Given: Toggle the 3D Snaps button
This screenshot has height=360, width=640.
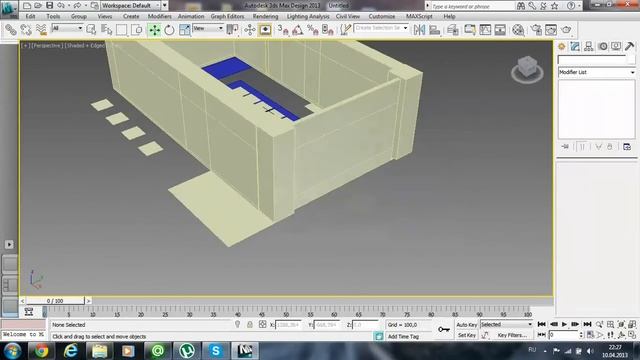Looking at the screenshot, I should [x=283, y=29].
